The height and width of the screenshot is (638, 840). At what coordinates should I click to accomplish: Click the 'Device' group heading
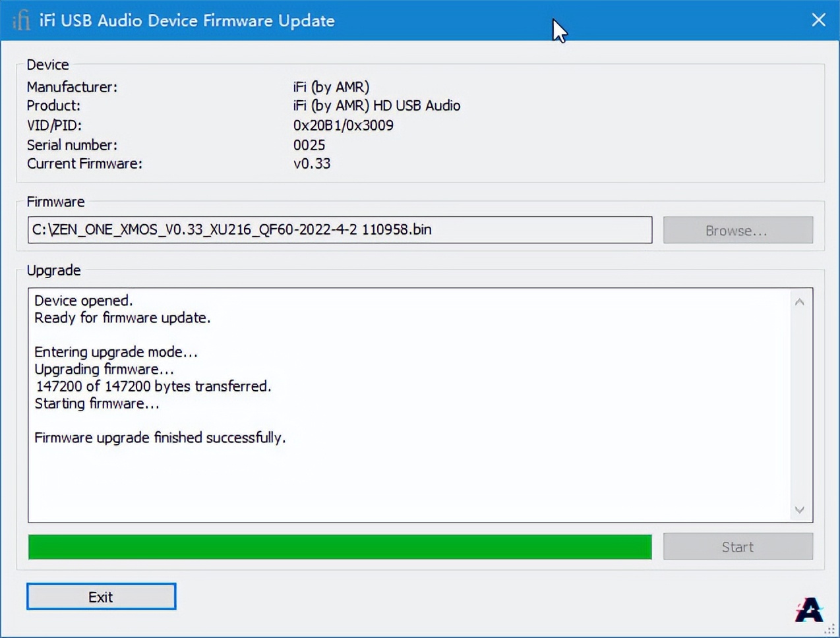pyautogui.click(x=47, y=65)
